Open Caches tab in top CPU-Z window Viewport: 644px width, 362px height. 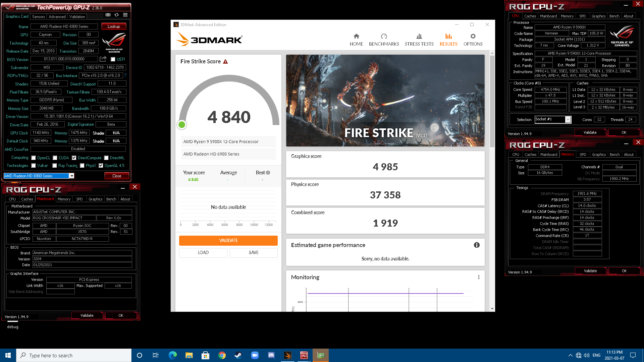tap(530, 16)
